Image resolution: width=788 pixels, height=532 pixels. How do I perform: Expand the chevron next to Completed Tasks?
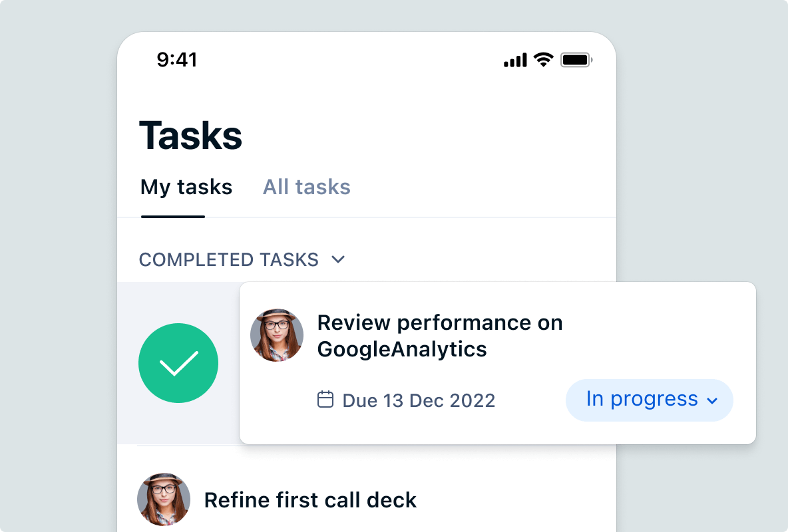pos(338,260)
